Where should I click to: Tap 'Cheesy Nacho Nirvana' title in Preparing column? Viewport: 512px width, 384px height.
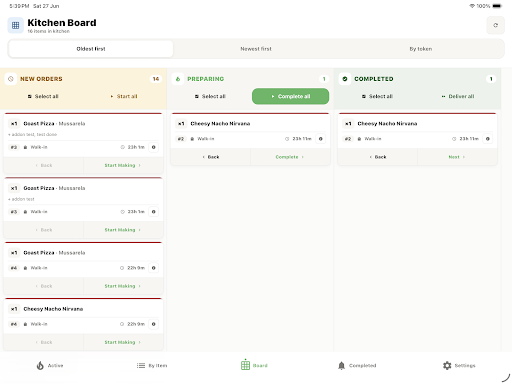pos(220,124)
